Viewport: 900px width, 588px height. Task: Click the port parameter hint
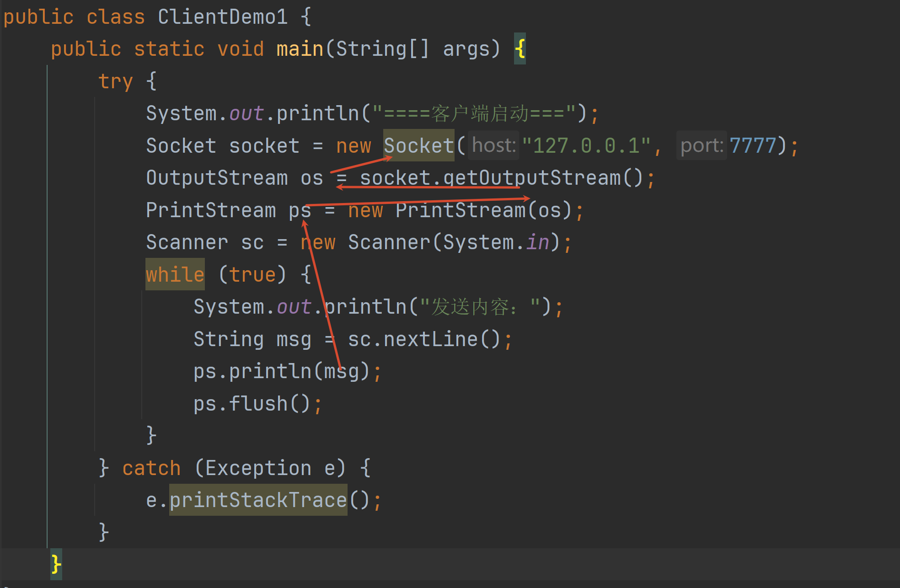click(x=701, y=145)
